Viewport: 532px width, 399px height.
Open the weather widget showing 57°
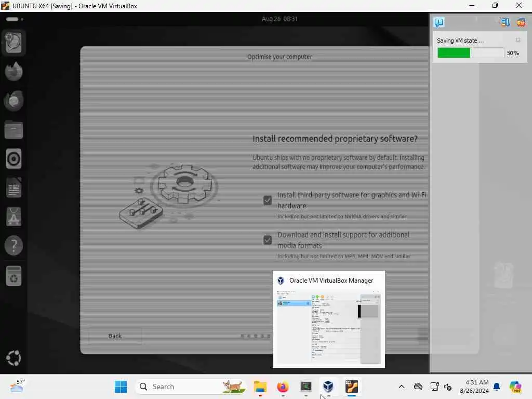pyautogui.click(x=18, y=387)
